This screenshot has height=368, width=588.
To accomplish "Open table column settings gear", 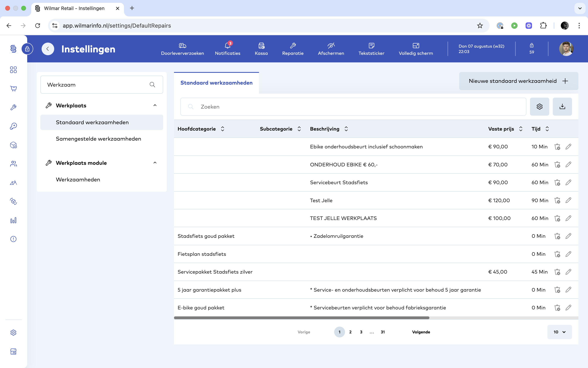I will (539, 107).
